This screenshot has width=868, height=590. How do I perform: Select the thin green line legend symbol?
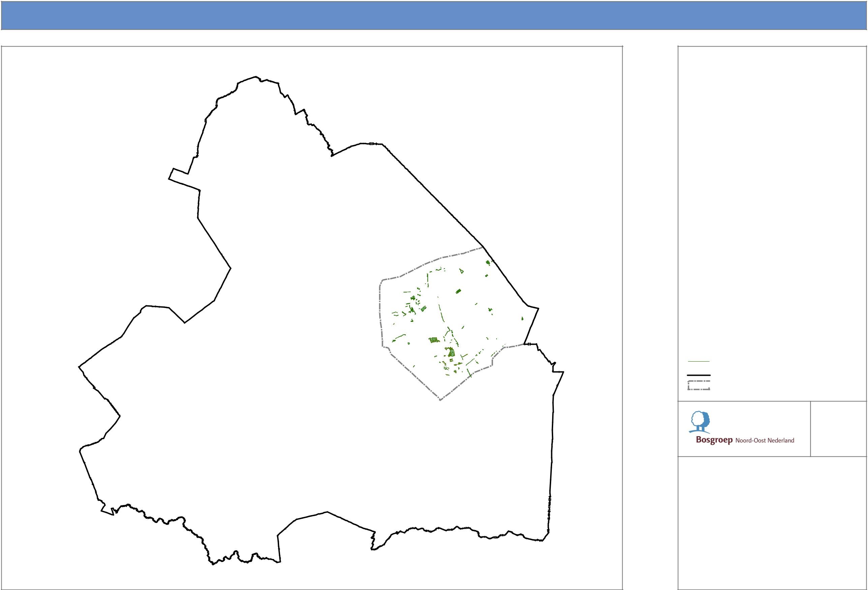(698, 361)
